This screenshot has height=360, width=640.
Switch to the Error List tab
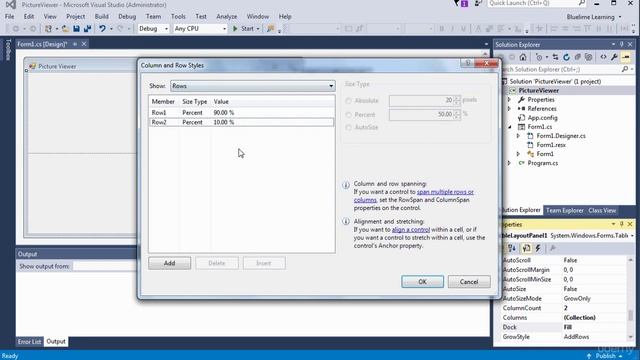click(29, 342)
